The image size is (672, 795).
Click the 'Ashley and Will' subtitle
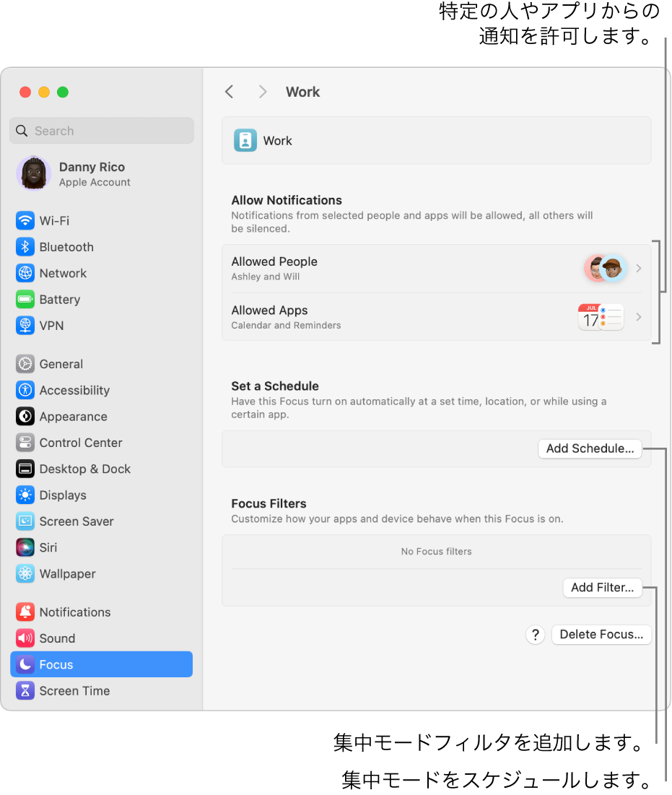(266, 277)
